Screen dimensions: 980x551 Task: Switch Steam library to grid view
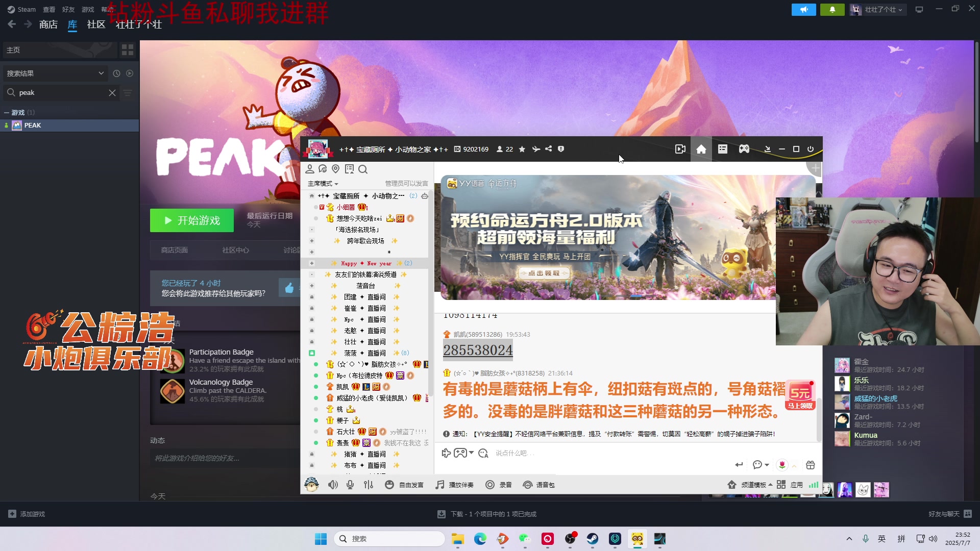coord(128,49)
